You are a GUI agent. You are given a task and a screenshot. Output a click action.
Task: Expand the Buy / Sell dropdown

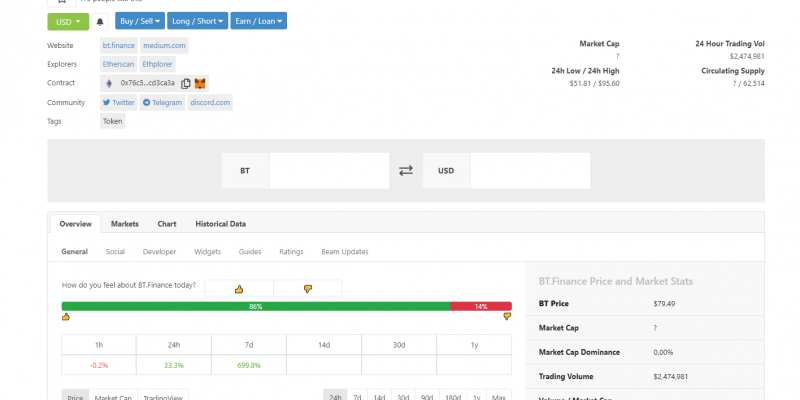coord(140,21)
